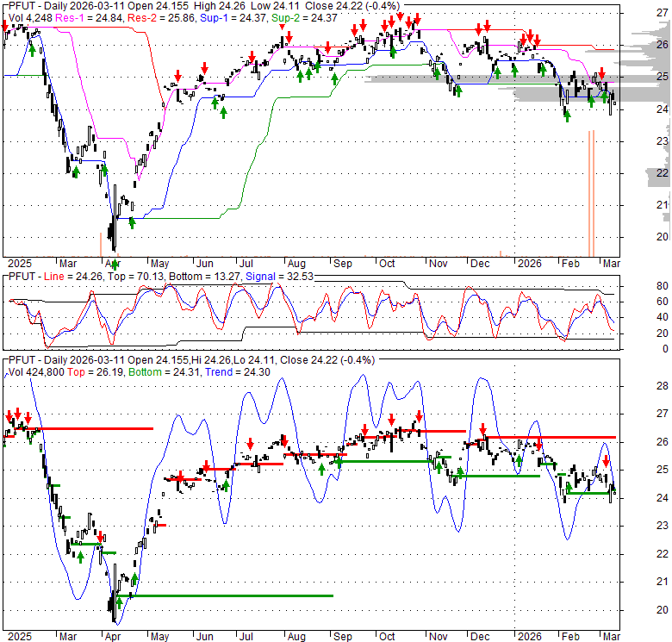This screenshot has width=672, height=642.
Task: Click the PFUT Daily title of the top chart
Action: pos(52,4)
